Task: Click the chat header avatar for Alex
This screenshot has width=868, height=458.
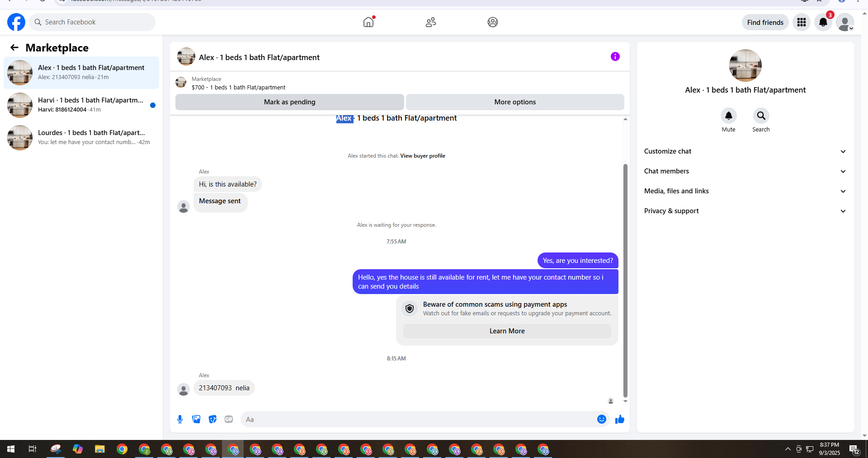Action: click(x=186, y=57)
